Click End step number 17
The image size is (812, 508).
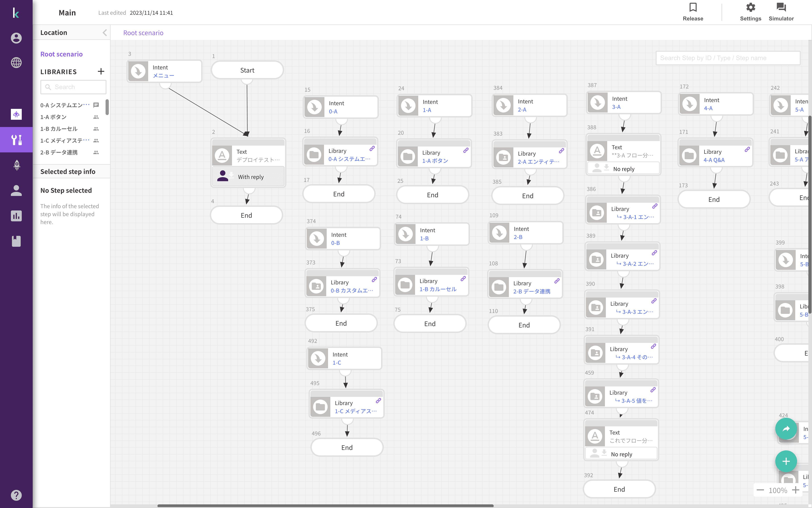(x=338, y=194)
